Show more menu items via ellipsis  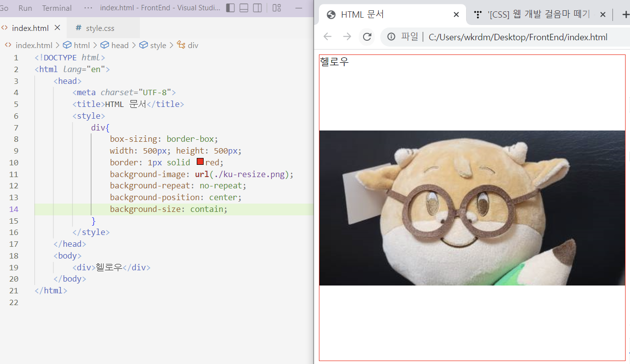(88, 8)
